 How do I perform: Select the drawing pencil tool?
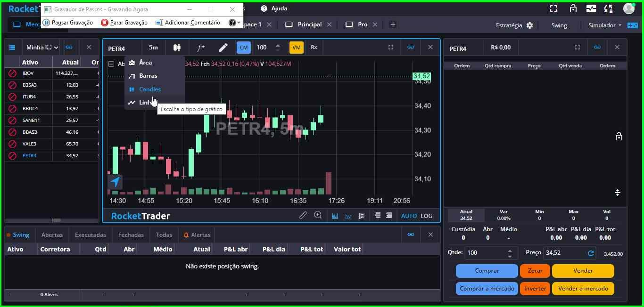click(x=223, y=48)
